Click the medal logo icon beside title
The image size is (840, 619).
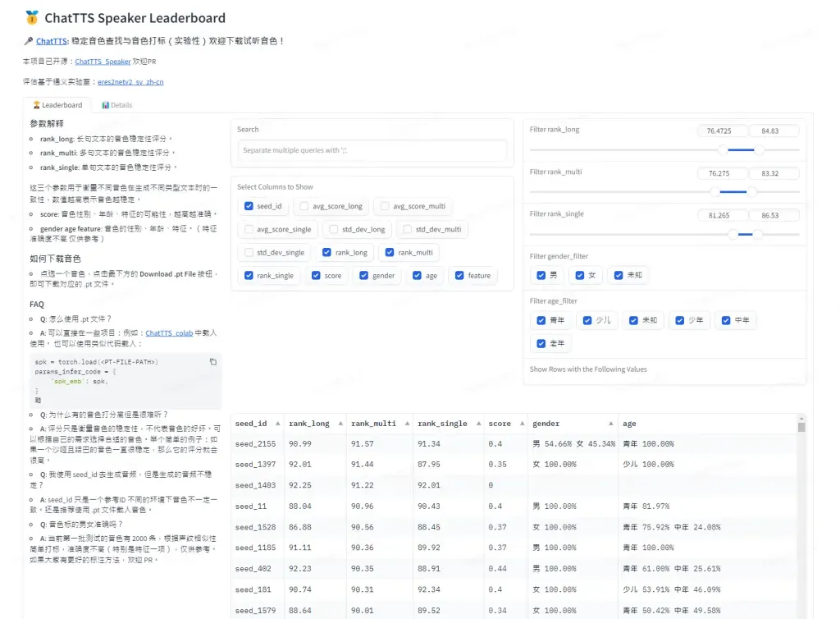pos(32,18)
